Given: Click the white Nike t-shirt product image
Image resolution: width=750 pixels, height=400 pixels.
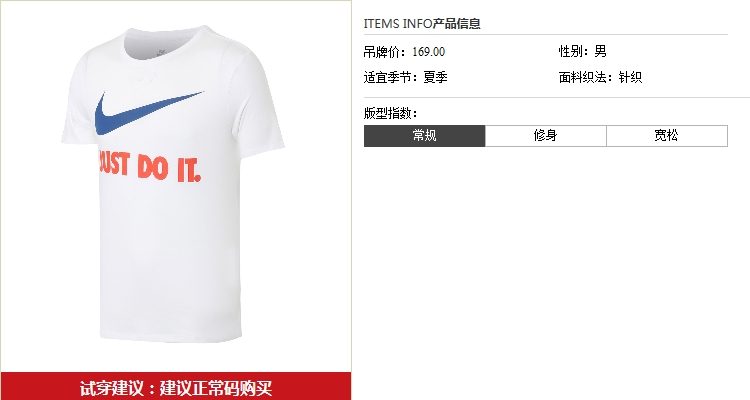Looking at the screenshot, I should pyautogui.click(x=173, y=184).
